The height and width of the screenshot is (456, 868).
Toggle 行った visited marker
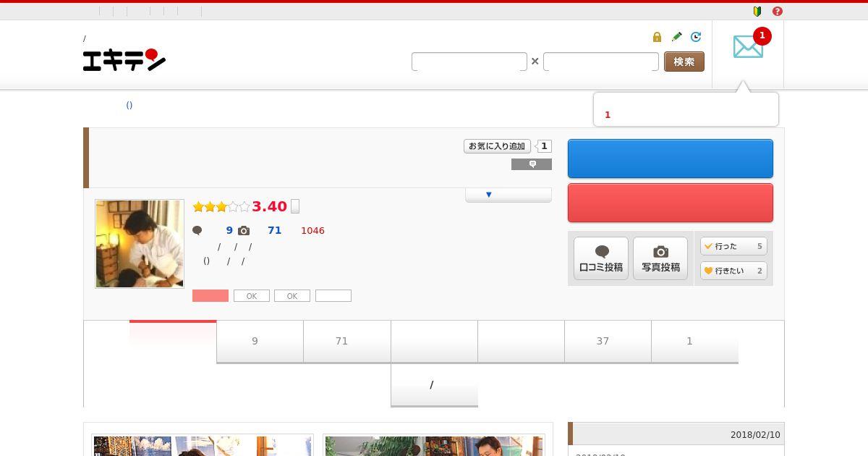(x=733, y=246)
